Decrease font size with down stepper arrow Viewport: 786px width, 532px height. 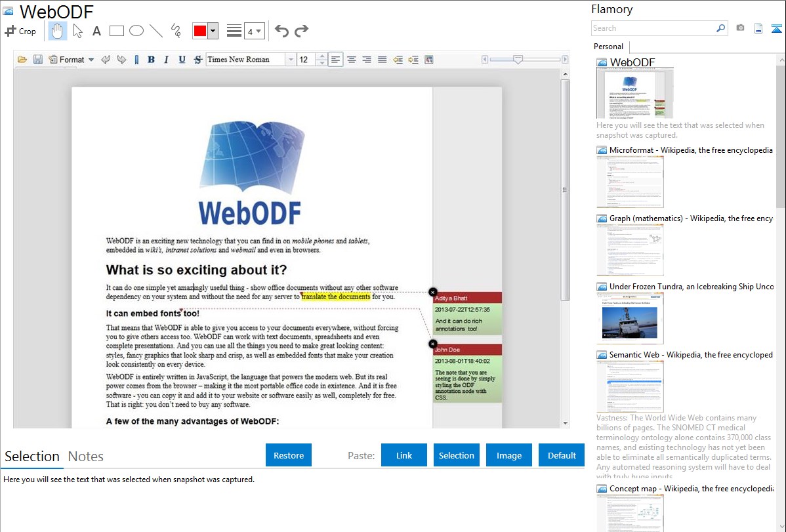pos(322,63)
